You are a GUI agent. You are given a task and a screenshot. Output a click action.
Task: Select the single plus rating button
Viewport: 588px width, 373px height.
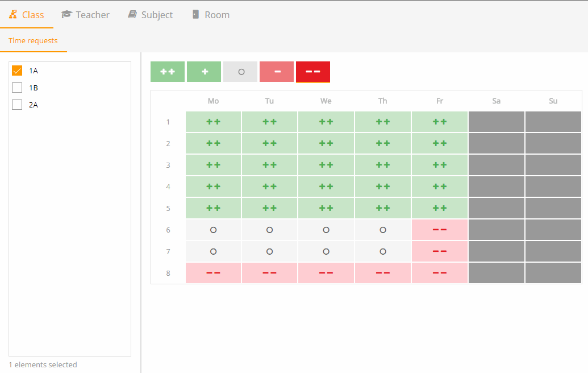coord(204,72)
